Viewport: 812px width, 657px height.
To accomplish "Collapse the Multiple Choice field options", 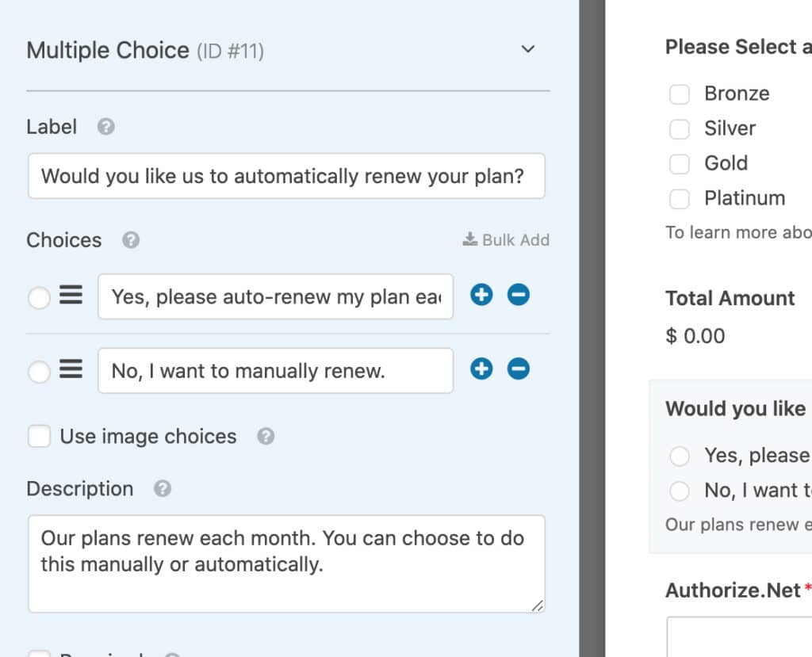I will pos(528,49).
